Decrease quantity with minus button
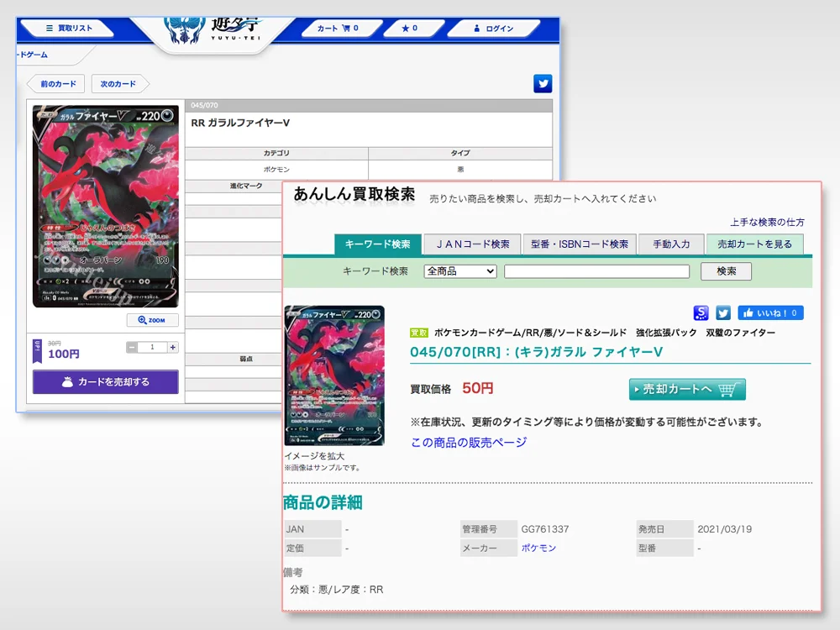840x630 pixels. pos(132,347)
